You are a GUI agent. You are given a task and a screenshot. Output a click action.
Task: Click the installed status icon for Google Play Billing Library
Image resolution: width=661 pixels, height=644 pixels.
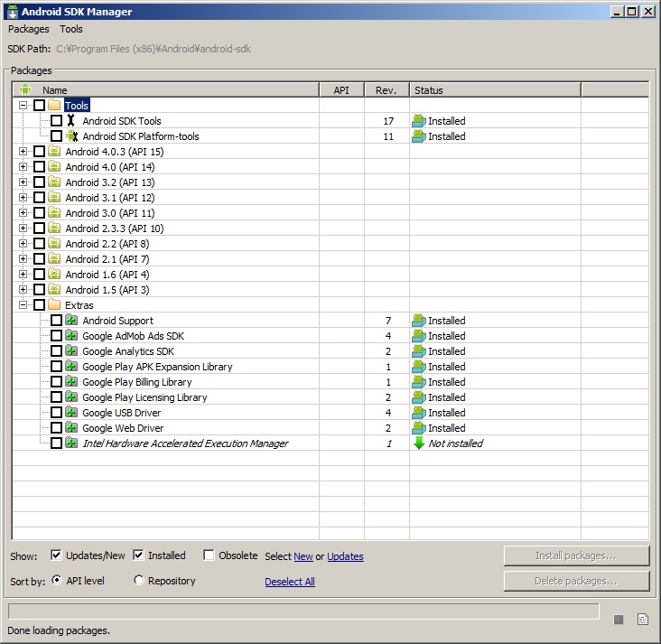click(419, 382)
